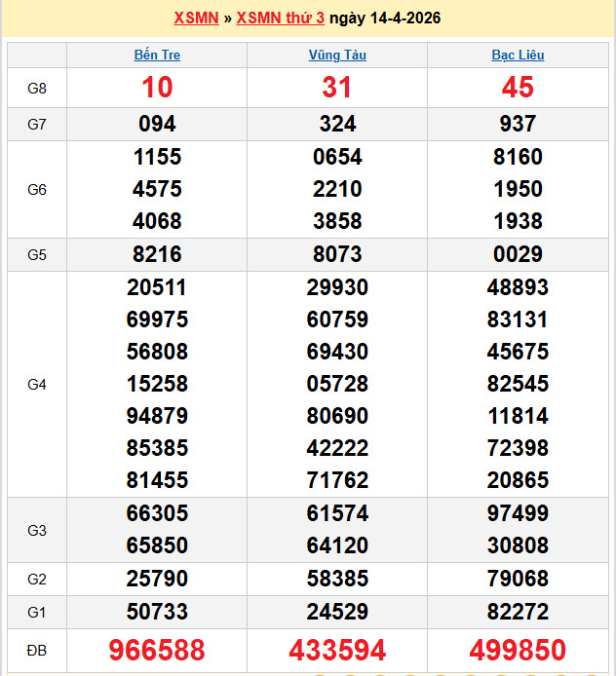Open the Bạc Liêu province link
616x676 pixels.
point(518,56)
